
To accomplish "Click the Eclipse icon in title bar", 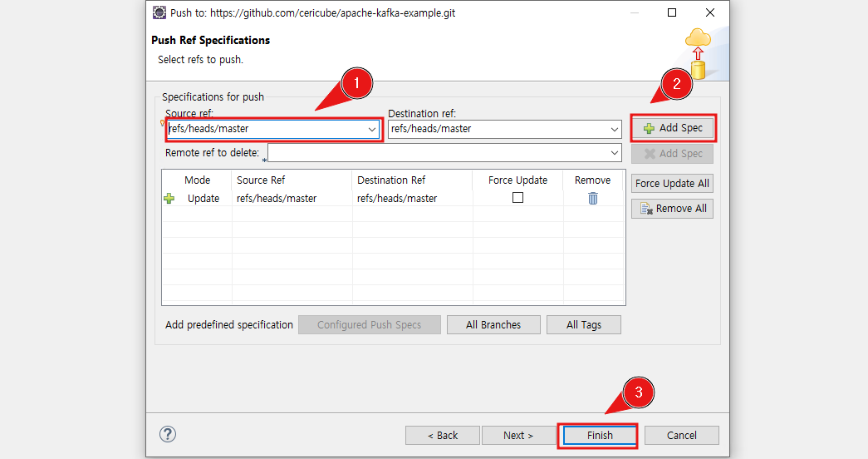I will [x=159, y=12].
